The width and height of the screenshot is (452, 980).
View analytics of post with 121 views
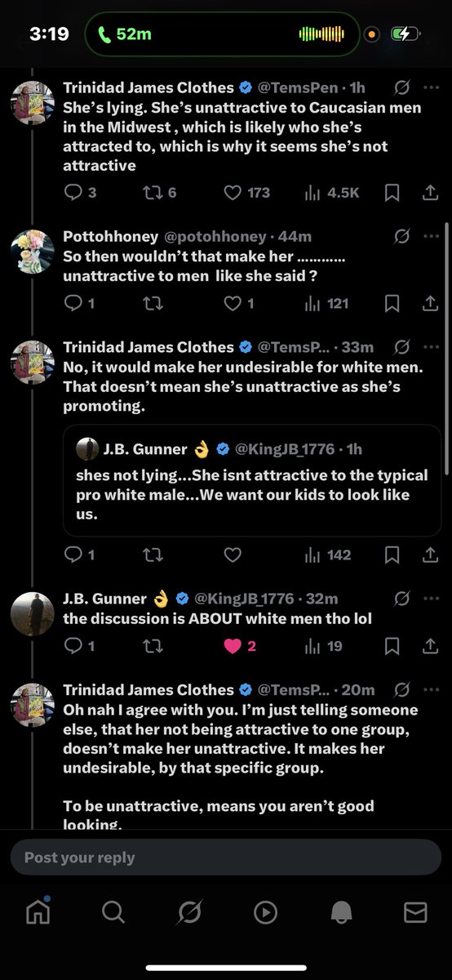[x=326, y=304]
